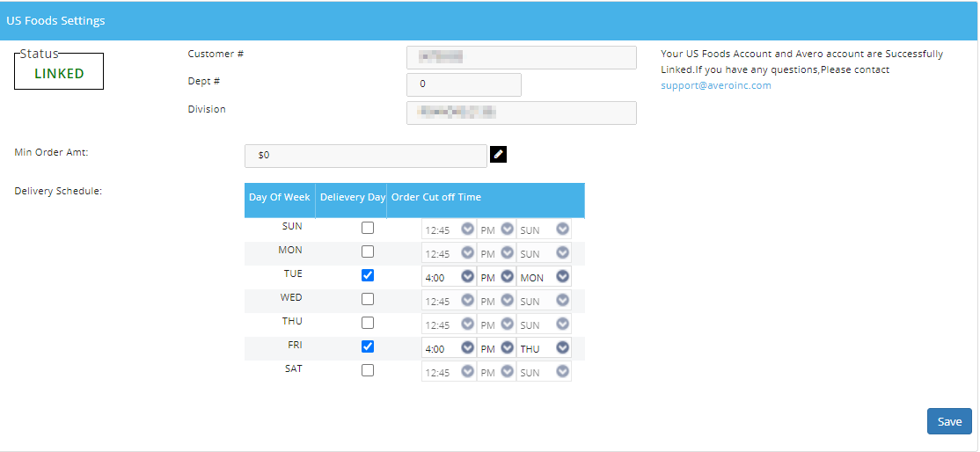Click the Delivery Schedule label

[x=58, y=191]
